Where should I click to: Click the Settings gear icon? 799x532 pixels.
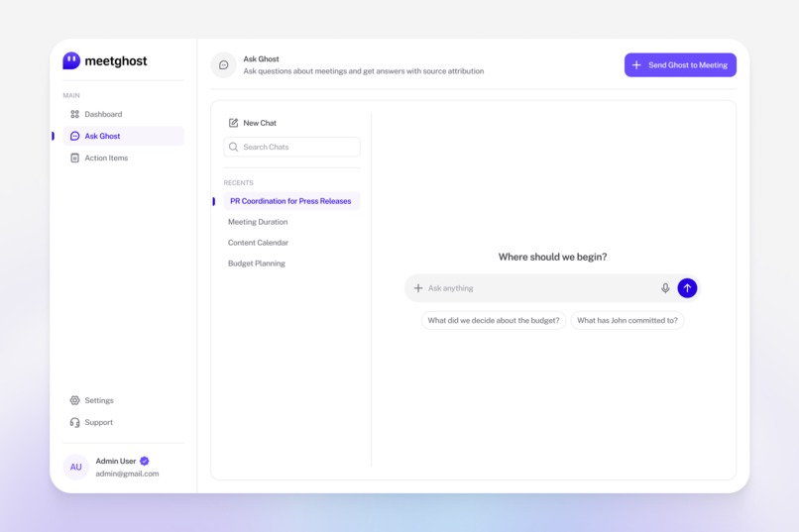click(75, 400)
